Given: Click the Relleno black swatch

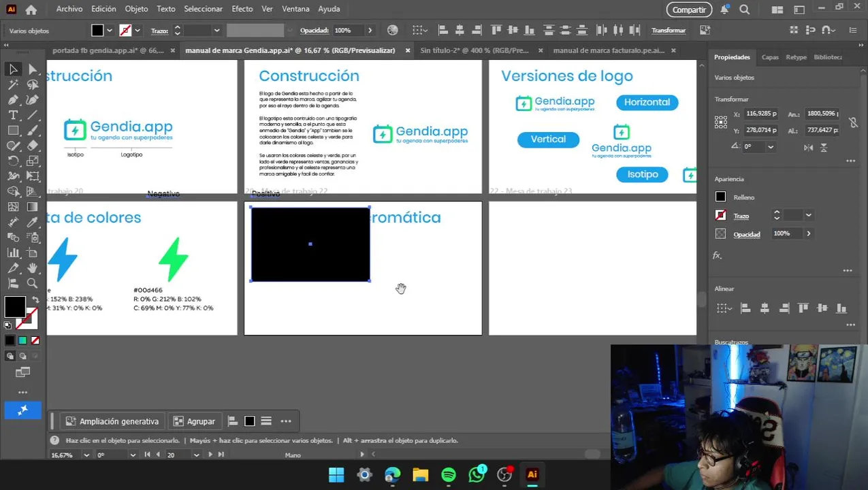Looking at the screenshot, I should 720,197.
